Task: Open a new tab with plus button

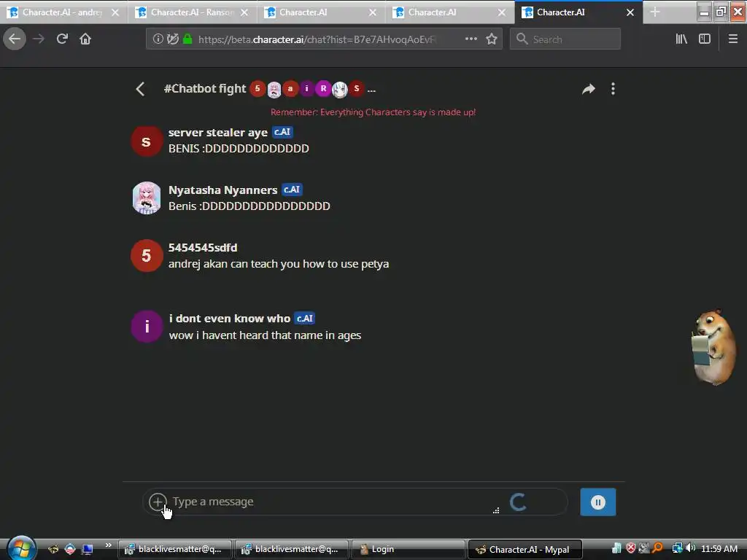Action: [655, 12]
